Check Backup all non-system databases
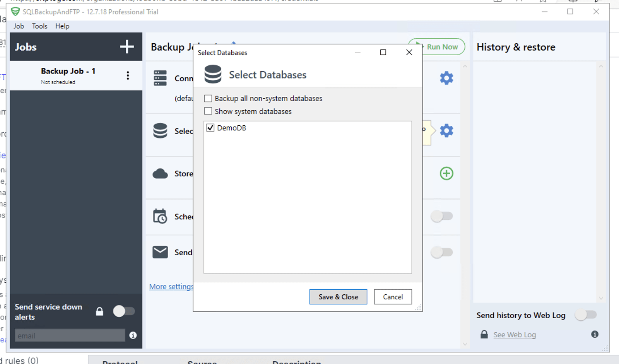 (x=208, y=98)
